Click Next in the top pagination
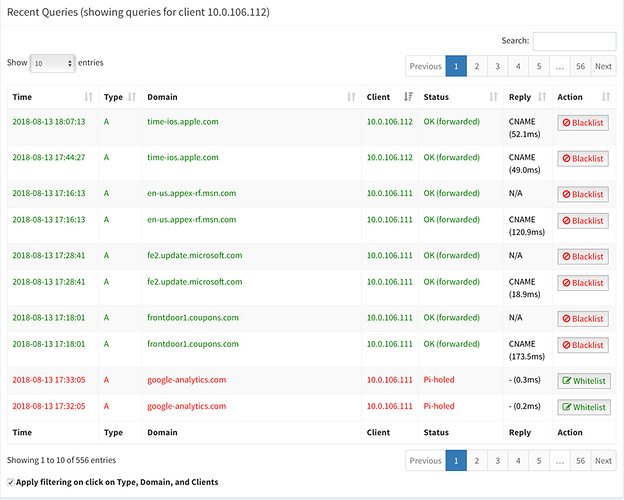The image size is (624, 500). click(603, 66)
